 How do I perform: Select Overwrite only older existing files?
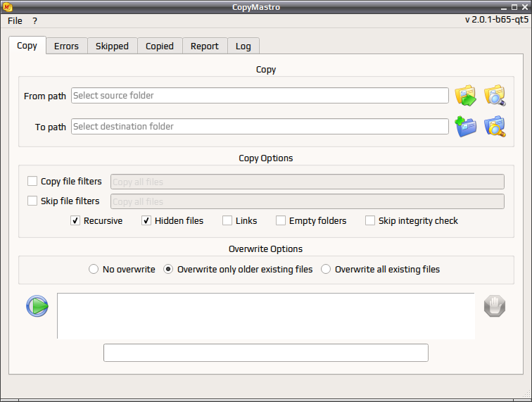(168, 269)
